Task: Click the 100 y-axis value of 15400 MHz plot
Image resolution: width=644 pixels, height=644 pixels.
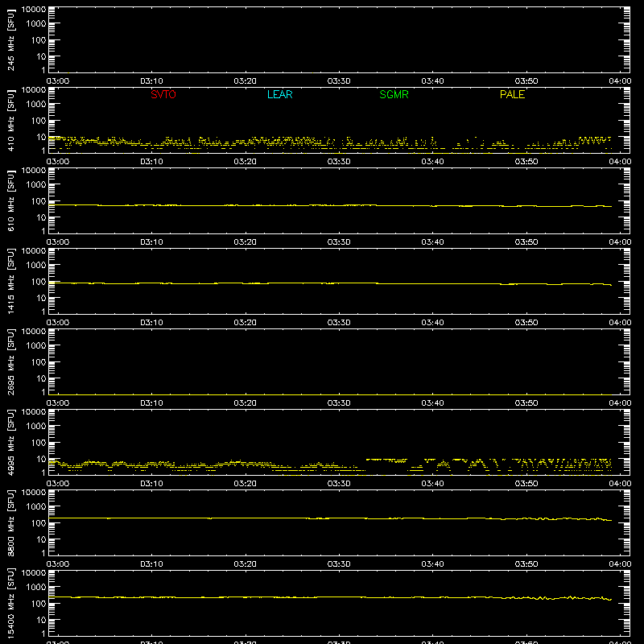Action: tap(39, 604)
